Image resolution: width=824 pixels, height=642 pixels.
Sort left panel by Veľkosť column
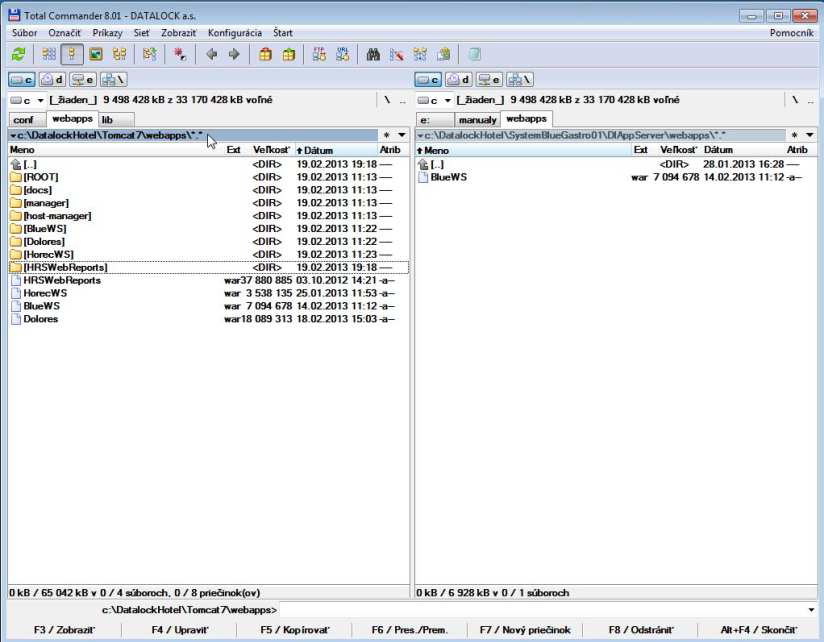pyautogui.click(x=270, y=150)
